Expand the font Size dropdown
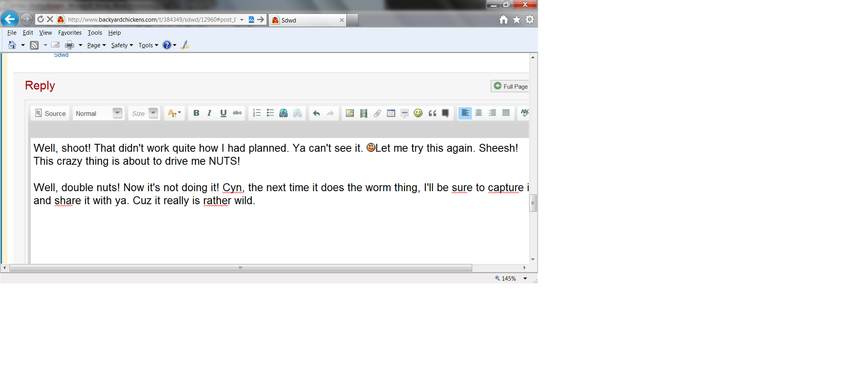Viewport: 868px width, 391px height. [x=144, y=113]
